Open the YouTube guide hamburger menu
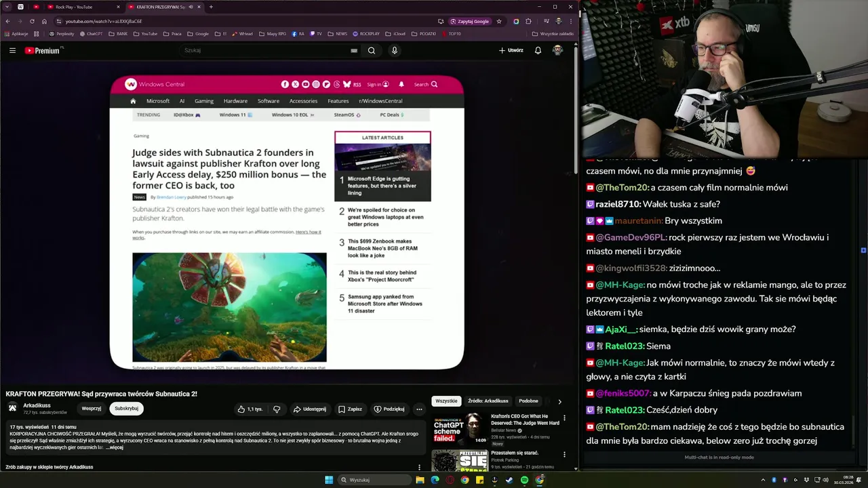Viewport: 868px width, 488px height. 12,50
